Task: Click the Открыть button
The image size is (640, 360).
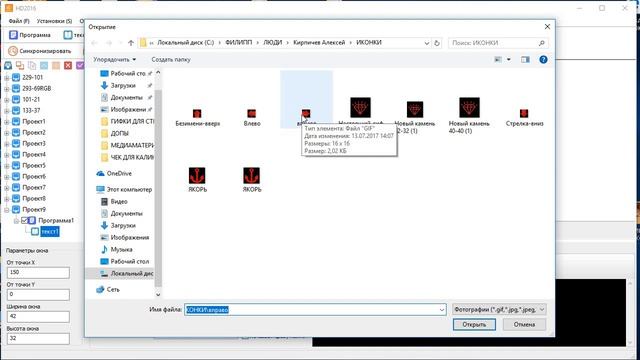Action: point(474,324)
